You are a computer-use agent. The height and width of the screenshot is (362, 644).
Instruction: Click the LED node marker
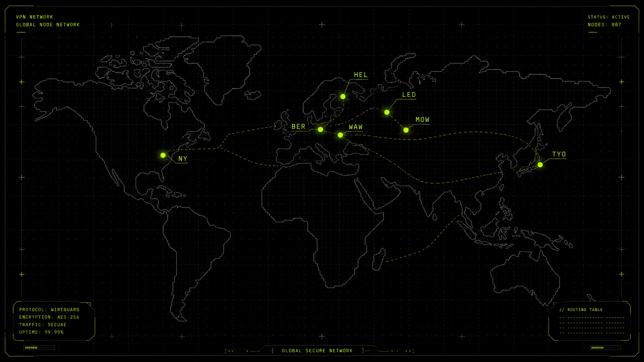coord(387,112)
